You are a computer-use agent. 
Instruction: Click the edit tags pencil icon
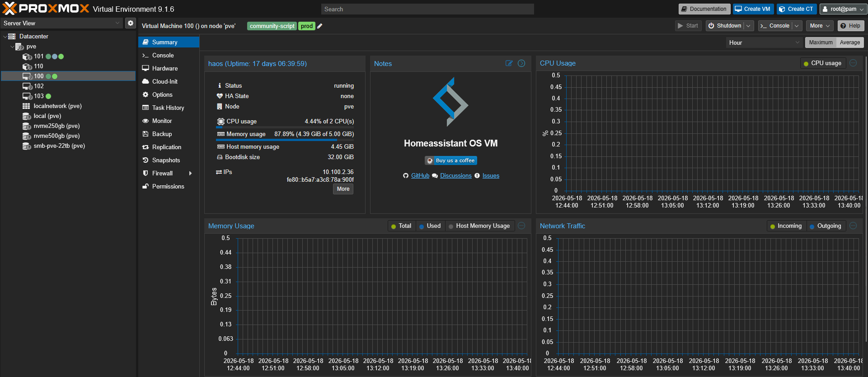320,26
